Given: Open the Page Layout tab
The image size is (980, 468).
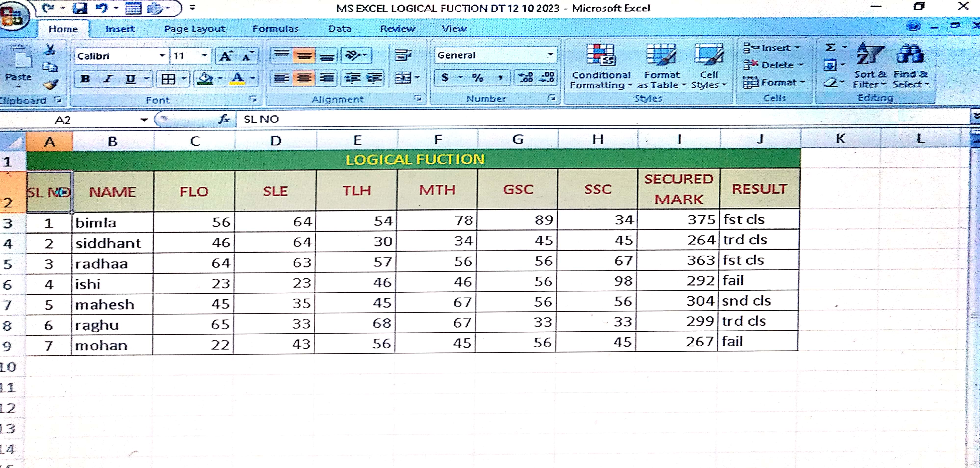Looking at the screenshot, I should coord(194,29).
